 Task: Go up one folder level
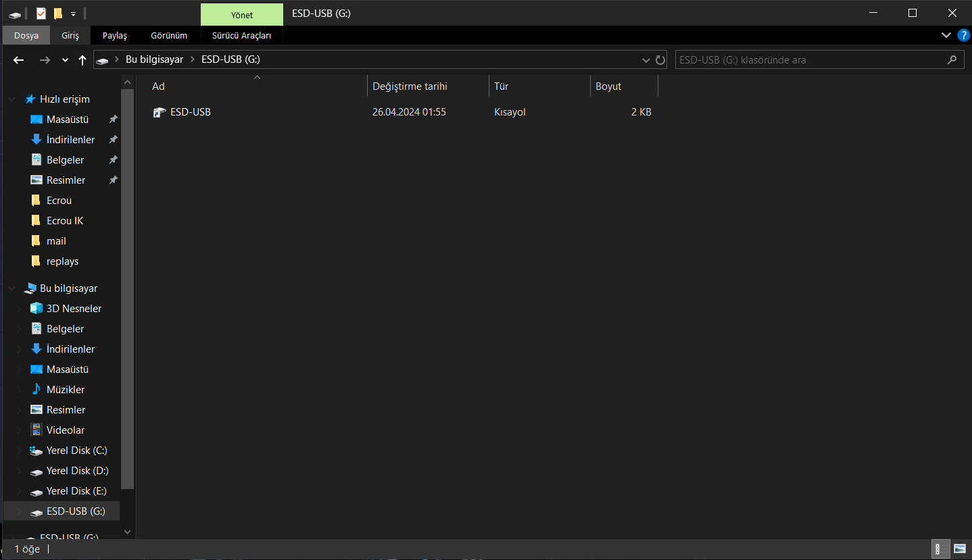pyautogui.click(x=82, y=59)
